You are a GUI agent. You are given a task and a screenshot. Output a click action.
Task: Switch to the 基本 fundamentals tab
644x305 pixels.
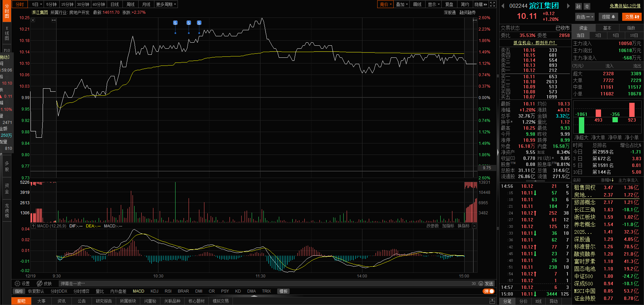pos(607,28)
